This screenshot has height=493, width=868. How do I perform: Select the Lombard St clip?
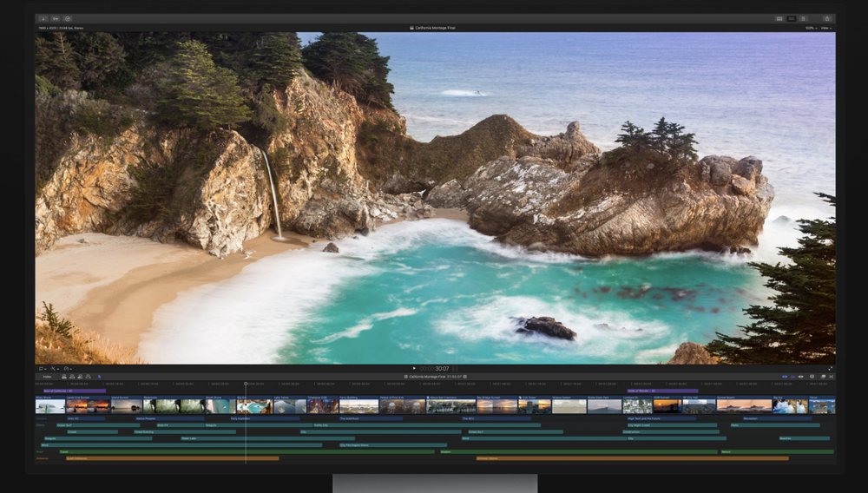pos(637,405)
